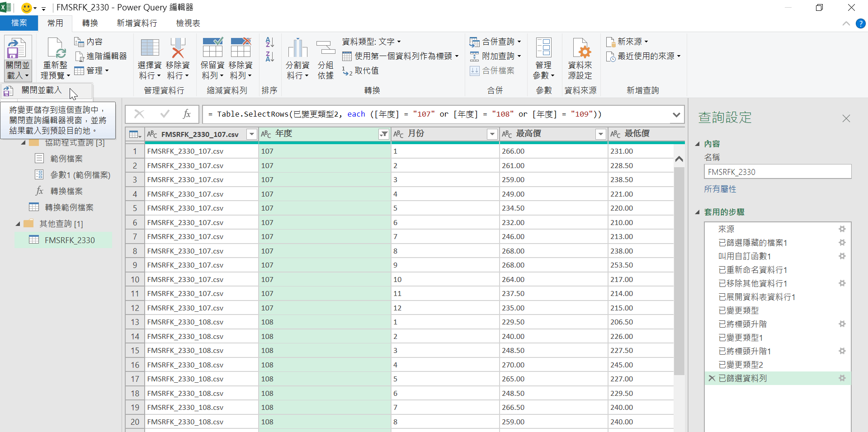Click the smiley feedback icon in title bar
This screenshot has height=432, width=868.
click(27, 8)
